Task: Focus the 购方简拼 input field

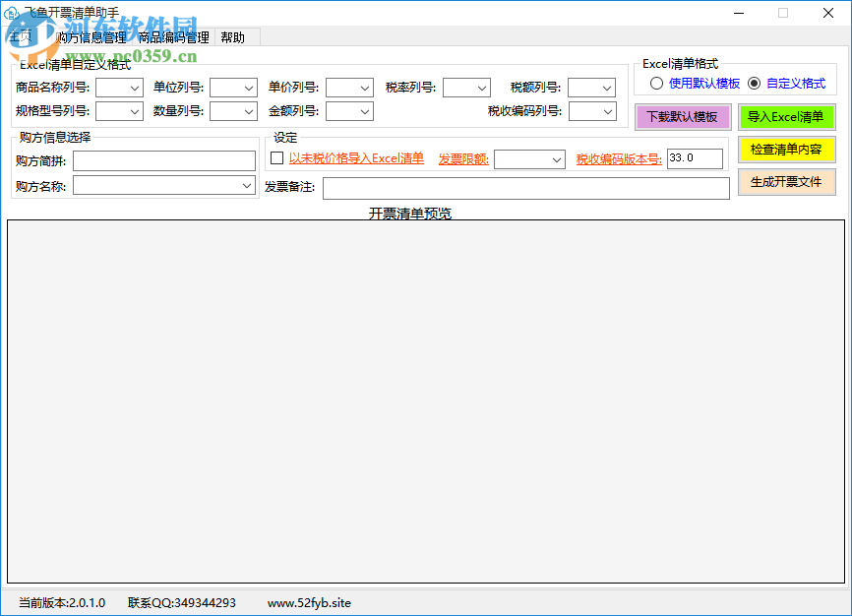Action: (x=164, y=161)
